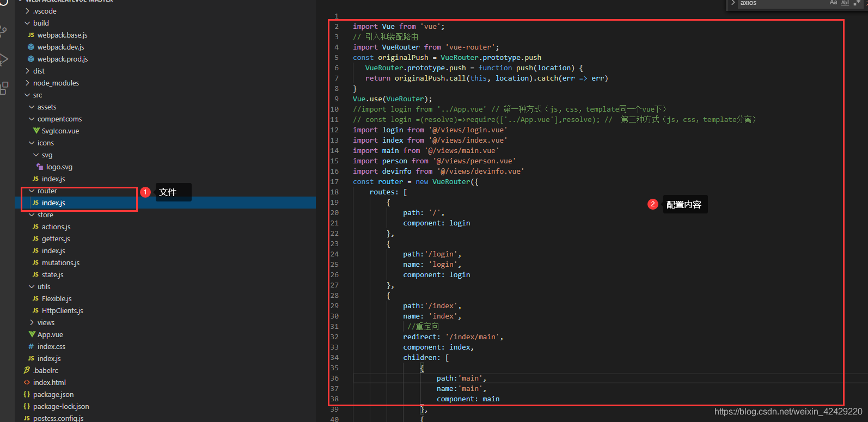Click line "Vue.use(VueRouter);"
The image size is (868, 422).
[393, 99]
